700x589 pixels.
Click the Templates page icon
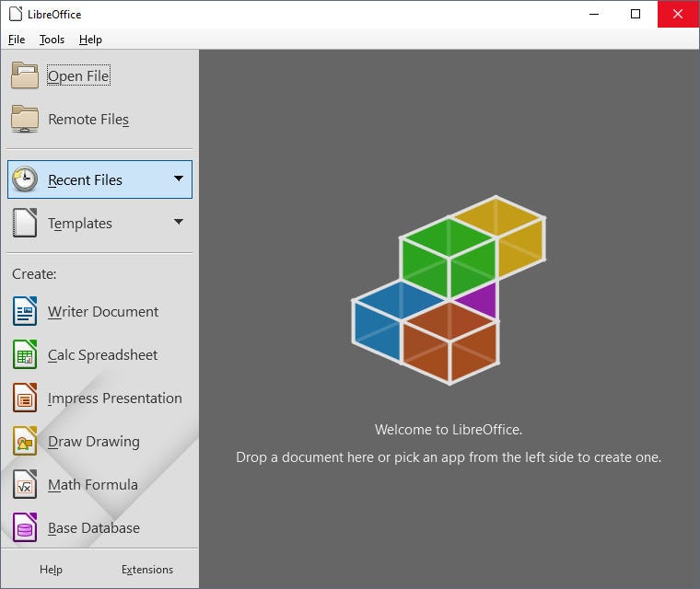(25, 223)
